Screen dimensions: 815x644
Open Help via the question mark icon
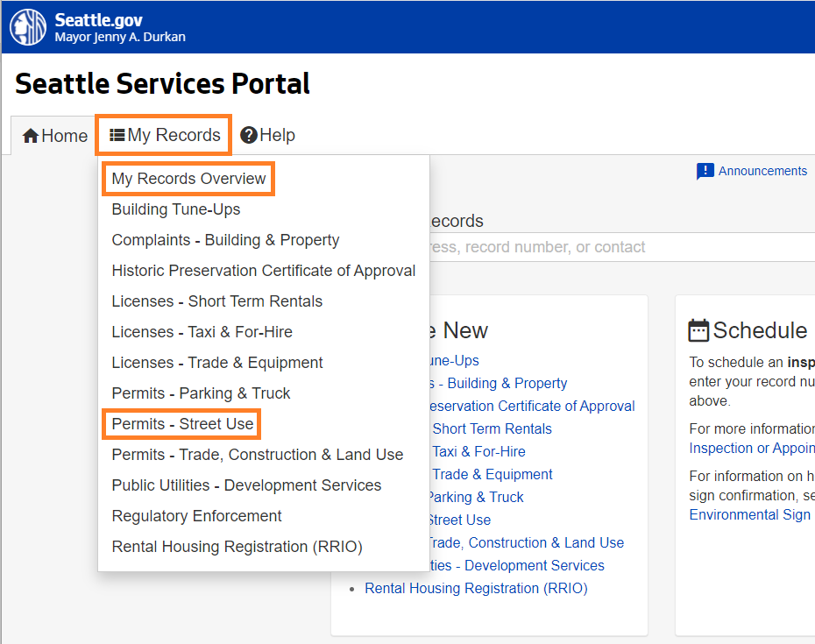click(x=248, y=135)
